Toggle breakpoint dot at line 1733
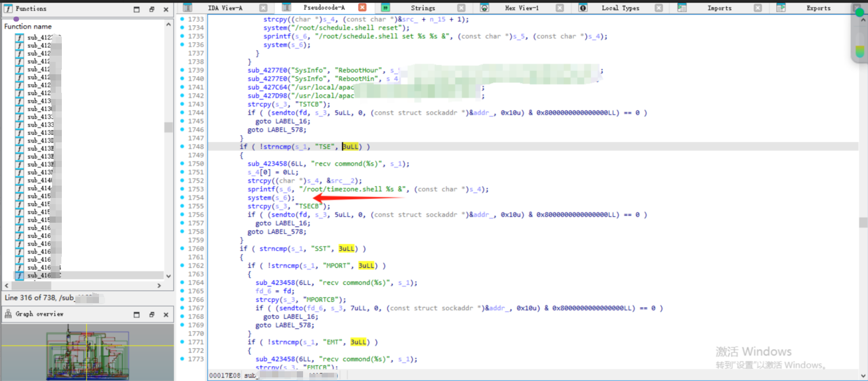This screenshot has width=868, height=381. [x=182, y=19]
